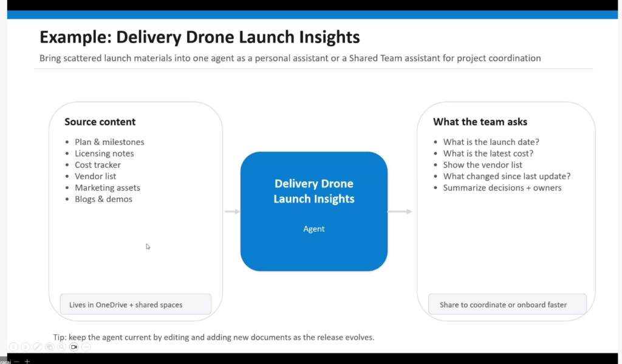The height and width of the screenshot is (364, 622).
Task: Click the arrow from Source content to Agent
Action: (x=232, y=212)
